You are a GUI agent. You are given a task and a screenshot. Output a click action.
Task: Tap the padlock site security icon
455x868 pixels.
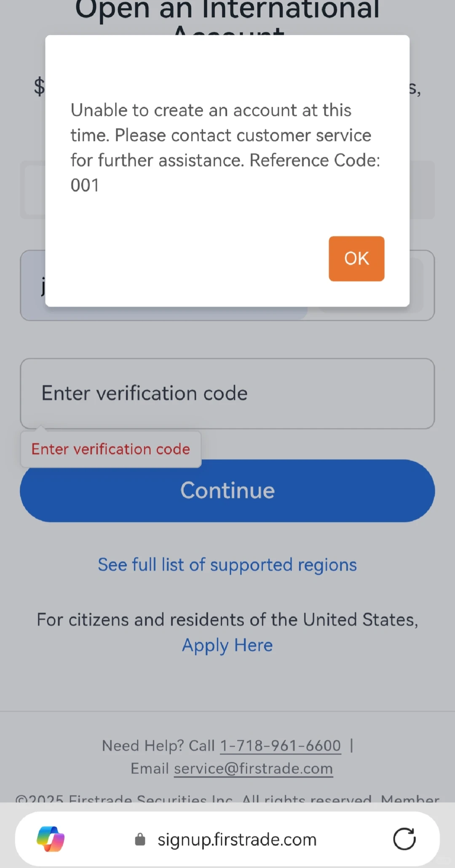point(140,839)
